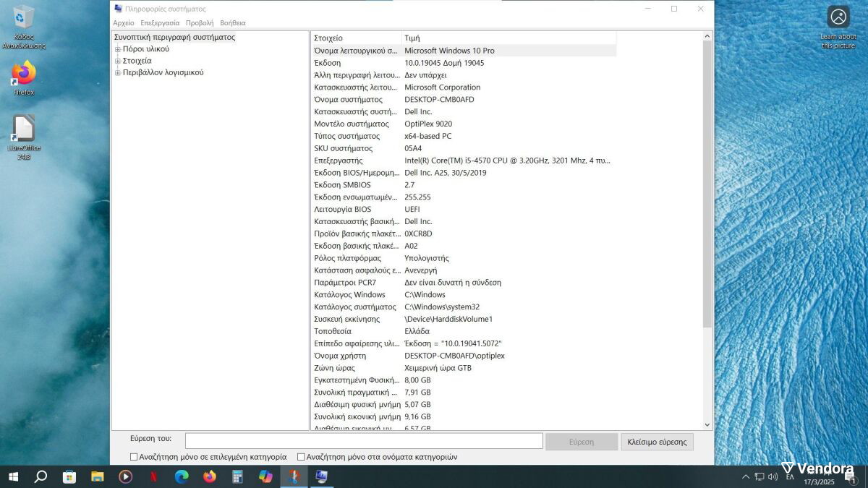
Task: Select the 'Dell Inc. A25, 30/5/2019' BIOS value
Action: [446, 173]
